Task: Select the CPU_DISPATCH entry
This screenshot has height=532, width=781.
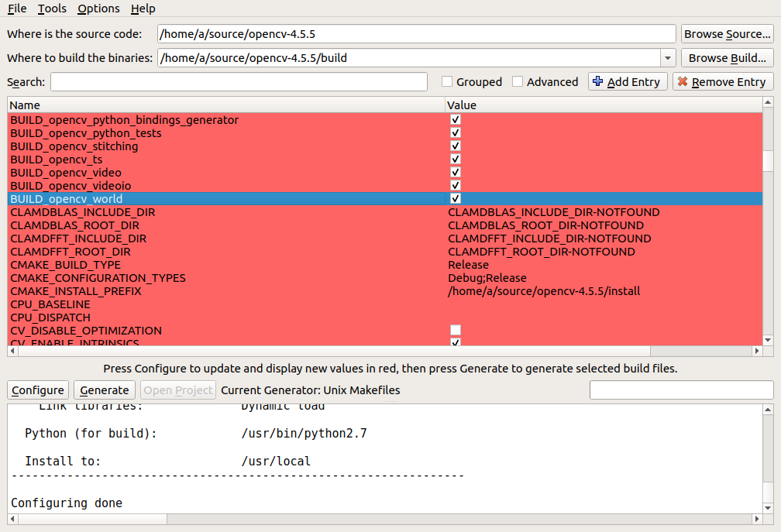Action: coord(50,317)
